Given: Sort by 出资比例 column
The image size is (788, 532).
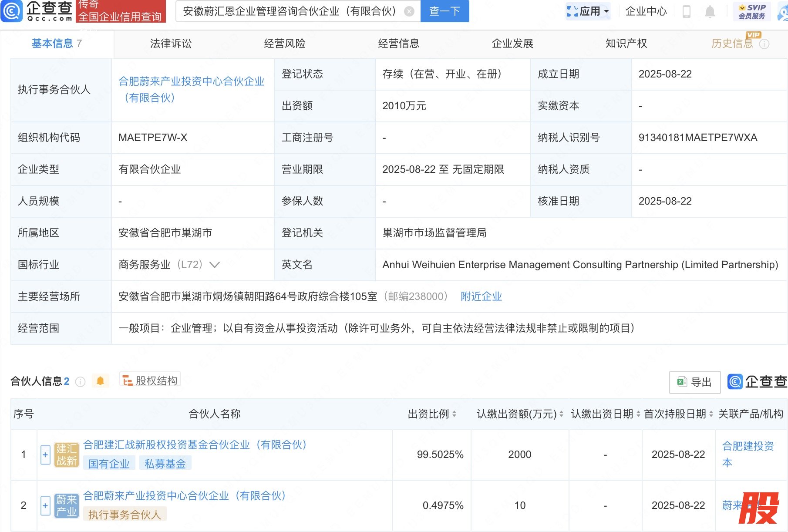Looking at the screenshot, I should [x=454, y=414].
